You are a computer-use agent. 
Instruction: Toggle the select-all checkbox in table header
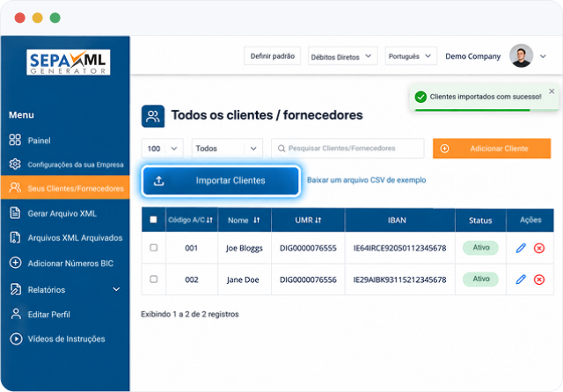(153, 220)
